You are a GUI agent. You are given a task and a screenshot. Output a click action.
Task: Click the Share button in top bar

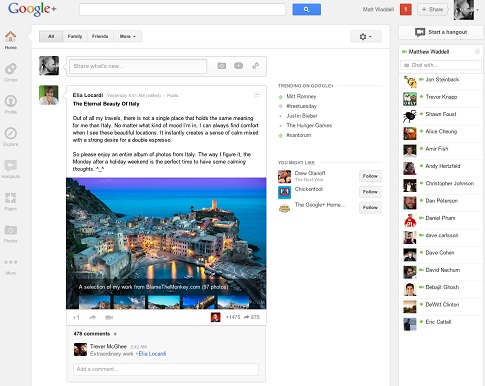click(x=432, y=9)
